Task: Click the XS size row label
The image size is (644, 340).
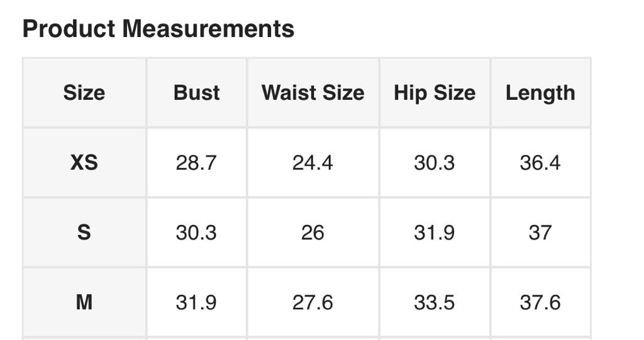Action: (x=84, y=163)
